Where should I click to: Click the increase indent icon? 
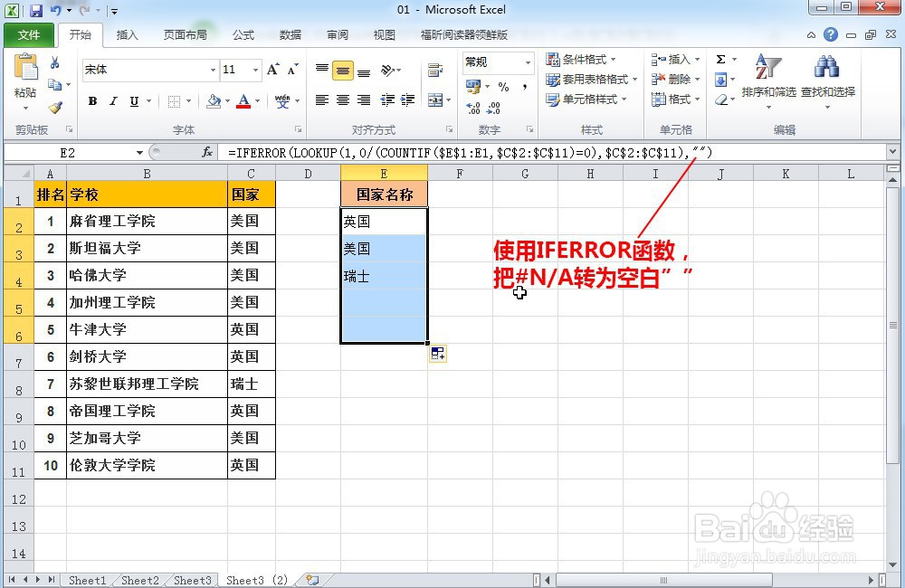point(407,100)
